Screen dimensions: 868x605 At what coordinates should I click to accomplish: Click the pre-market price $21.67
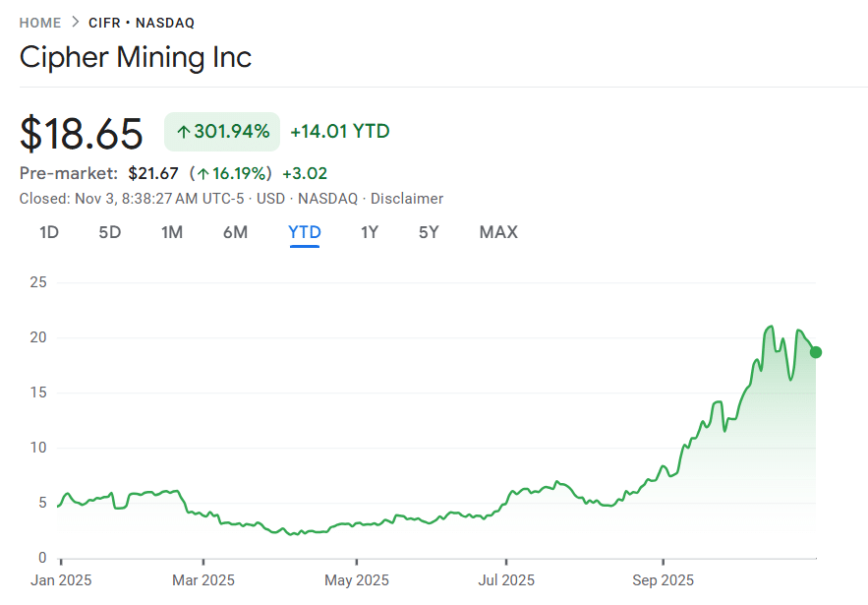pos(154,172)
